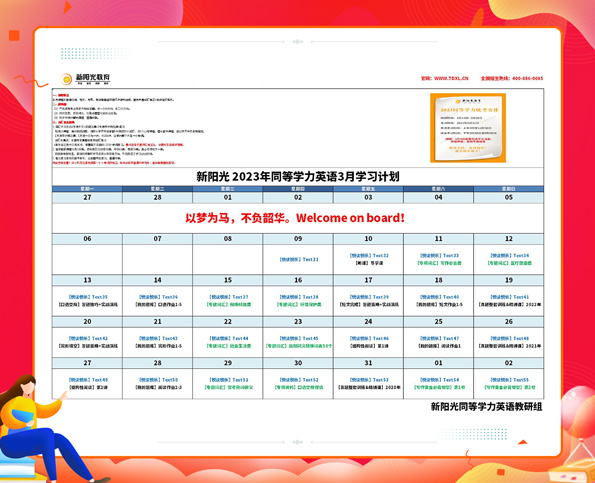Image resolution: width=595 pixels, height=483 pixels.
Task: Select date cell 16
Action: pyautogui.click(x=298, y=280)
